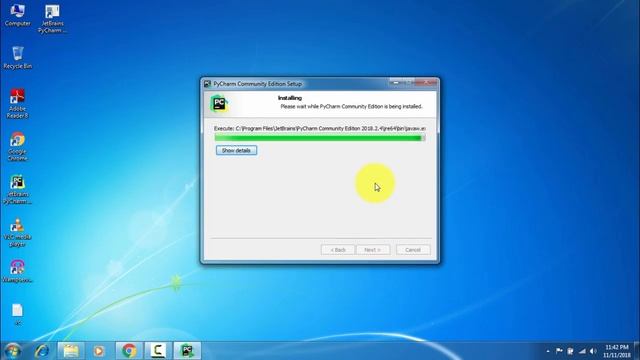
Task: Click the PyCharm logo in setup header
Action: (220, 104)
